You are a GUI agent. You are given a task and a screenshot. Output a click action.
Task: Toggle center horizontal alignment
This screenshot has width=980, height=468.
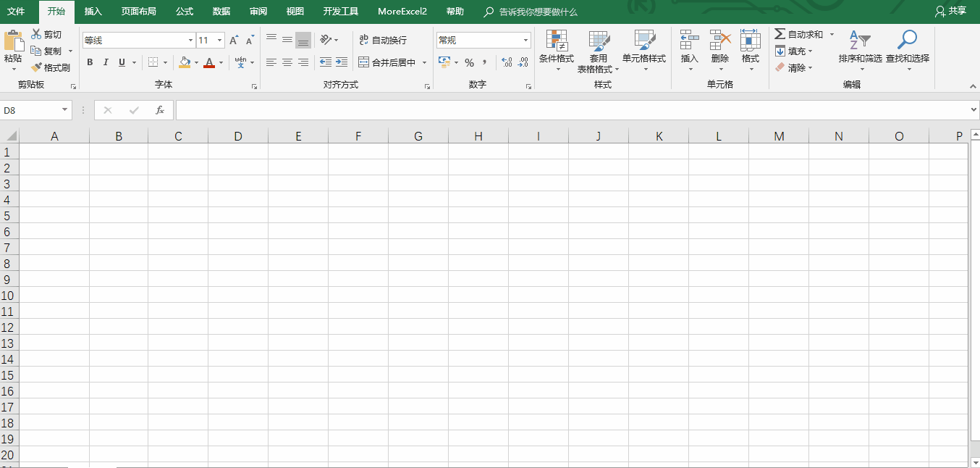coord(287,62)
